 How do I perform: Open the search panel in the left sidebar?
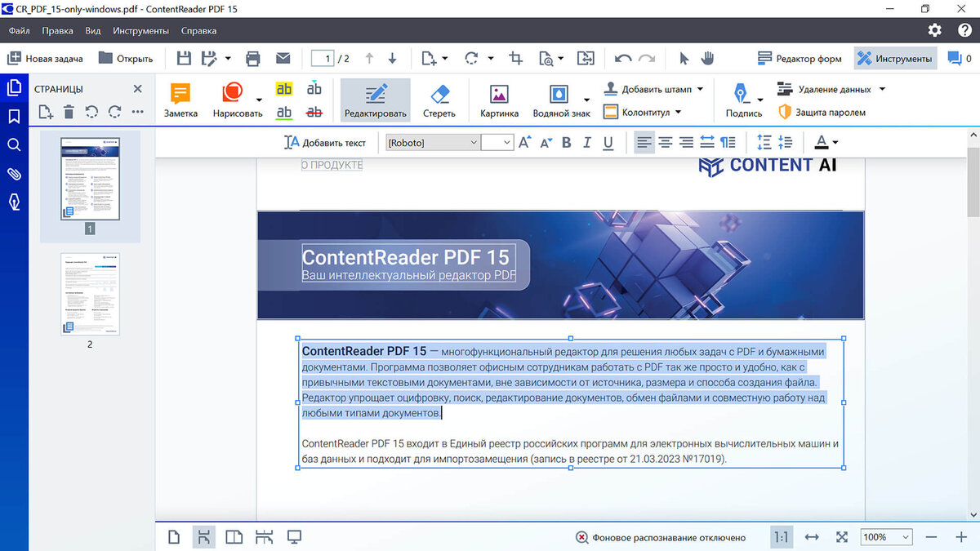(x=13, y=146)
